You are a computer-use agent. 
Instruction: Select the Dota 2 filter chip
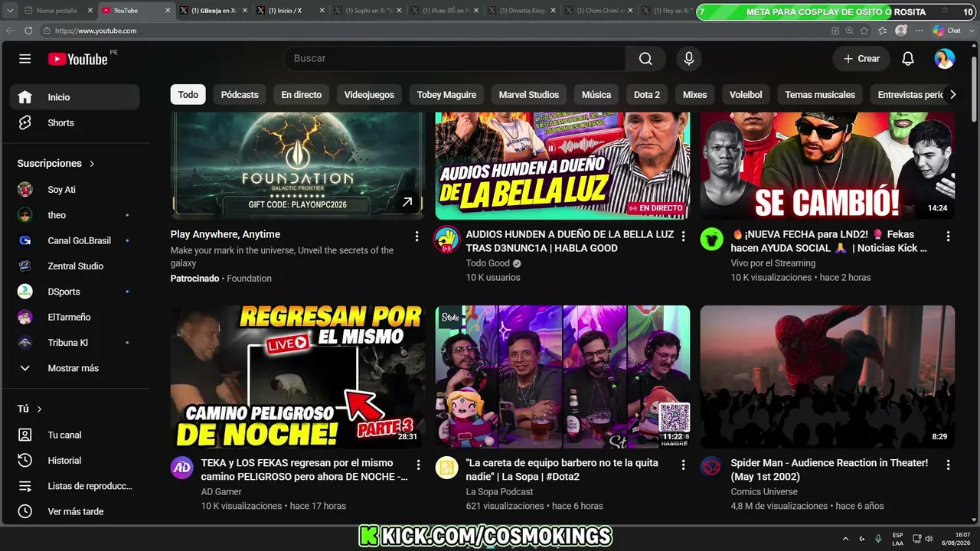point(647,95)
